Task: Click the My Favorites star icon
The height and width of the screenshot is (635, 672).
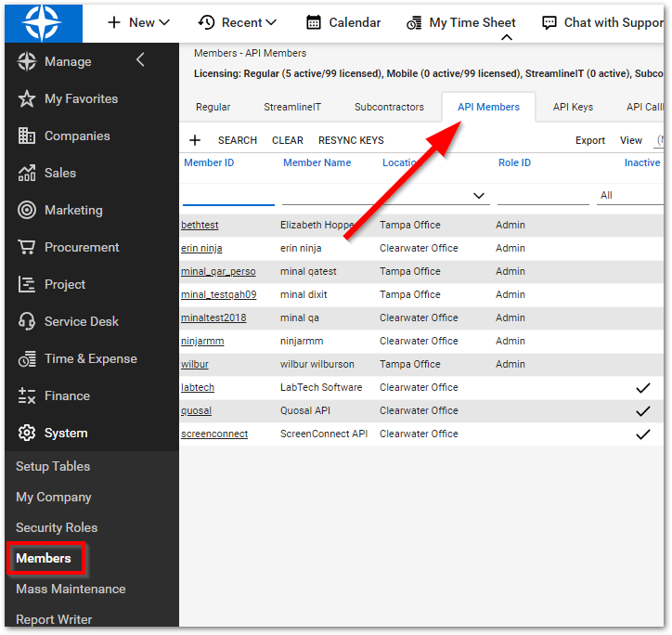Action: point(27,98)
